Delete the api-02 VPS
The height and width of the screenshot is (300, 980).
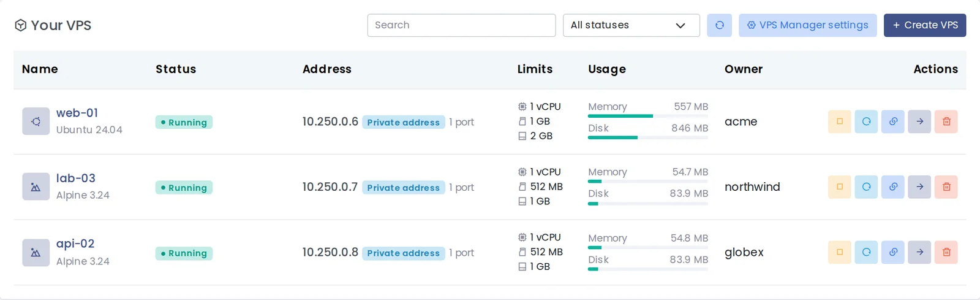coord(946,252)
